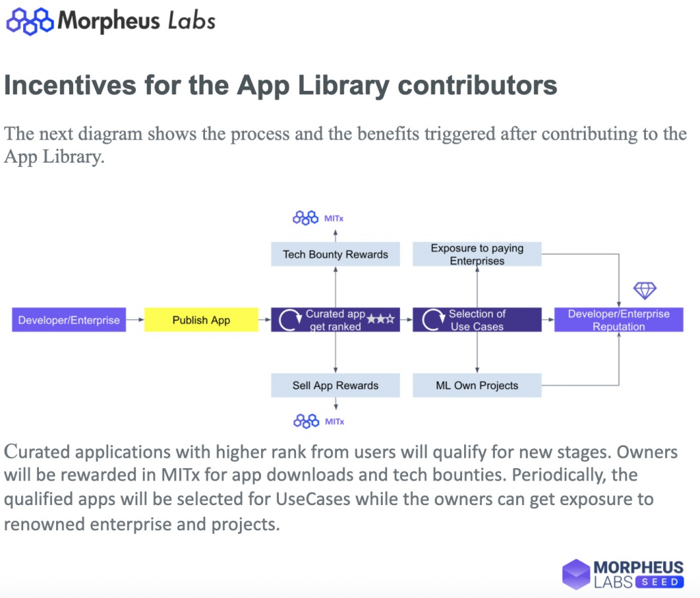The height and width of the screenshot is (598, 700).
Task: Click the paragraph starting "Curated applications with higher rank"
Action: 340,488
